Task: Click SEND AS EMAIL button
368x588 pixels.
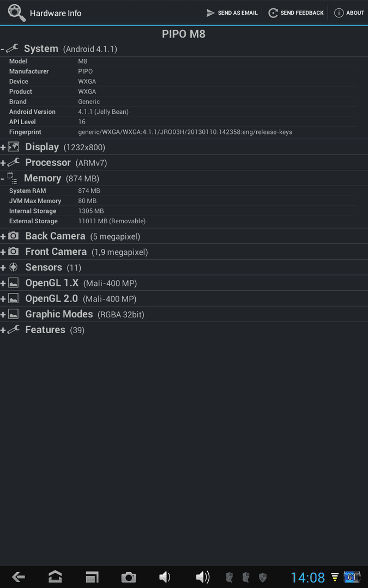Action: [x=232, y=13]
